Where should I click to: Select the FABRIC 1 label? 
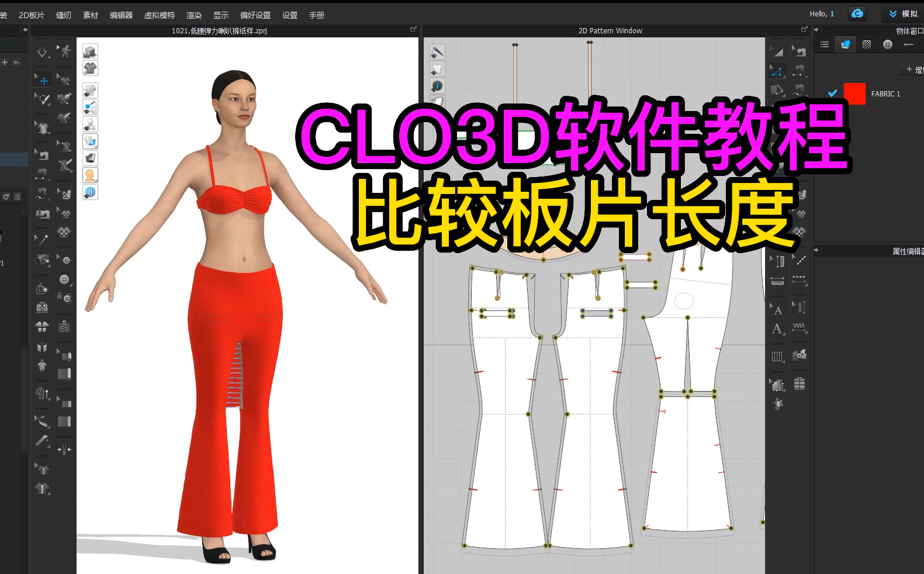click(x=885, y=94)
